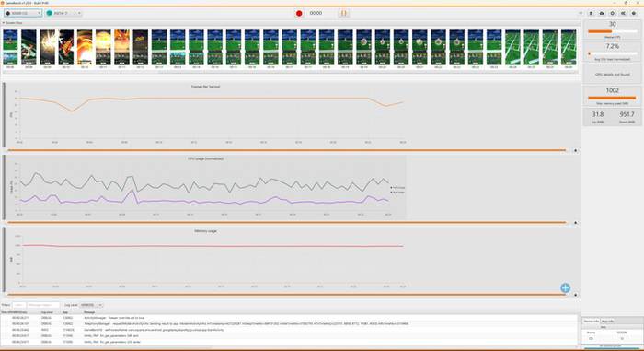The image size is (644, 351).
Task: Click the save/disk icon in top-right toolbar
Action: [591, 13]
